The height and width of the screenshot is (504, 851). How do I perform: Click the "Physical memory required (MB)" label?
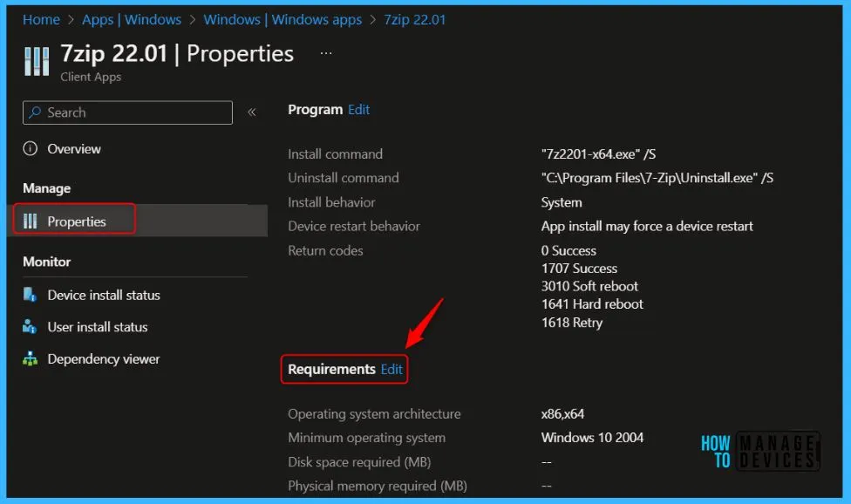(378, 486)
